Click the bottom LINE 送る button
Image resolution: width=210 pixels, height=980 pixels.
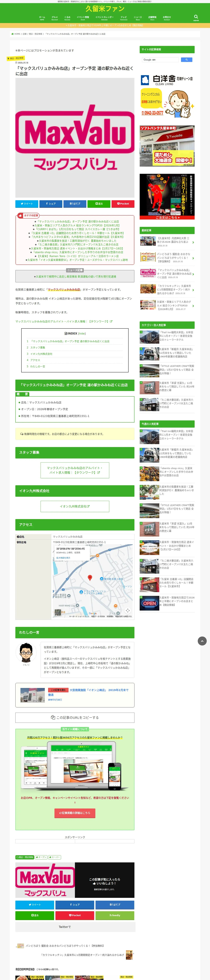(34, 915)
